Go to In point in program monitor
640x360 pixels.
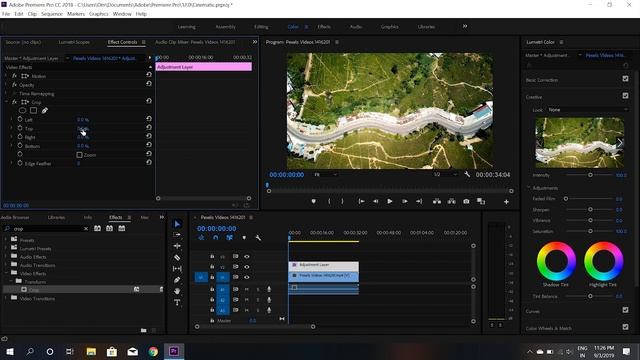[x=361, y=201]
